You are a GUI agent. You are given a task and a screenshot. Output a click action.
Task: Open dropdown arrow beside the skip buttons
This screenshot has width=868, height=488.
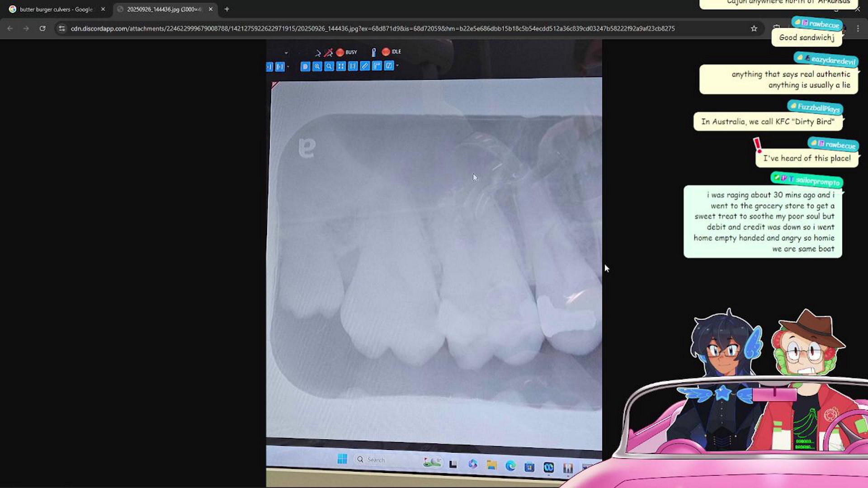pyautogui.click(x=288, y=67)
